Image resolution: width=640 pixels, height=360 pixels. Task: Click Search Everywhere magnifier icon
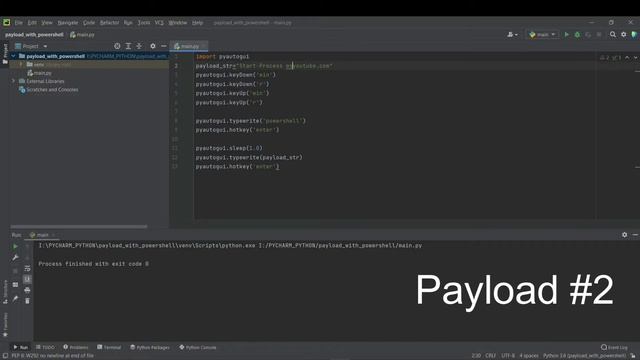[613, 35]
